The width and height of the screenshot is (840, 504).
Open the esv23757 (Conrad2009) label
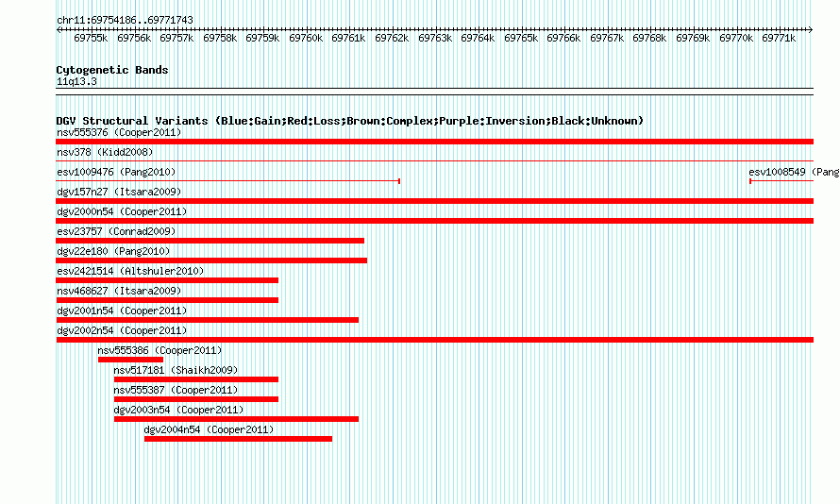point(116,231)
